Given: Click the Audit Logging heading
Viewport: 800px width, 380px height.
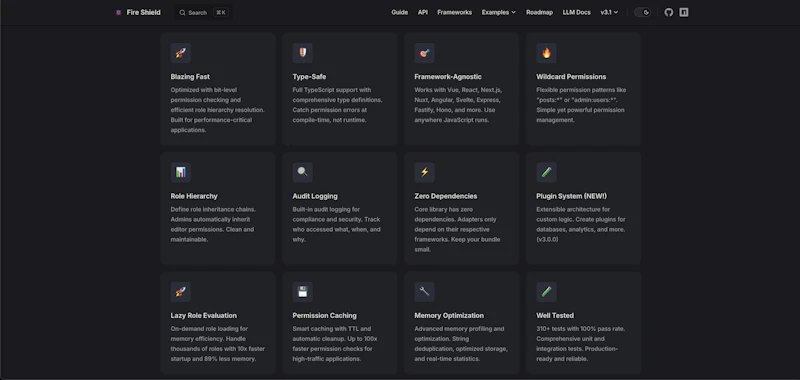Looking at the screenshot, I should point(315,196).
